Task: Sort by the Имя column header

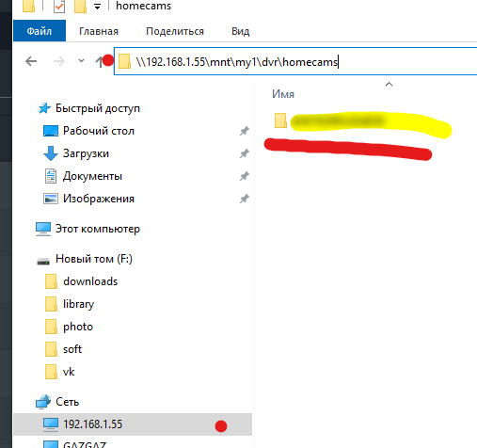Action: pos(283,94)
